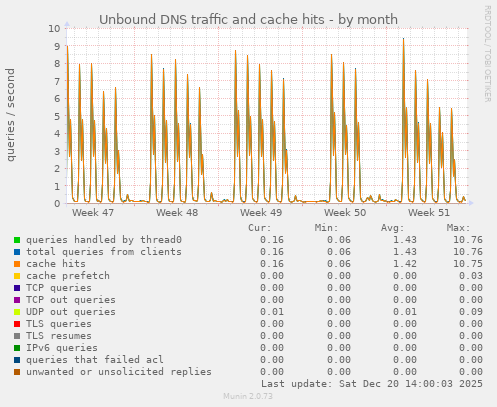
Task: Click the red 'TLS queries' legend swatch
Action: tap(17, 324)
